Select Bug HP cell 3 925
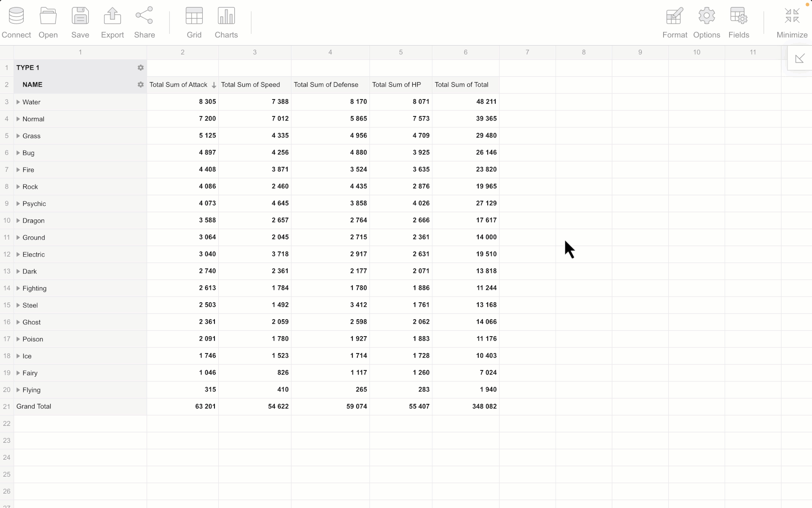Viewport: 812px width, 508px height. pos(401,152)
